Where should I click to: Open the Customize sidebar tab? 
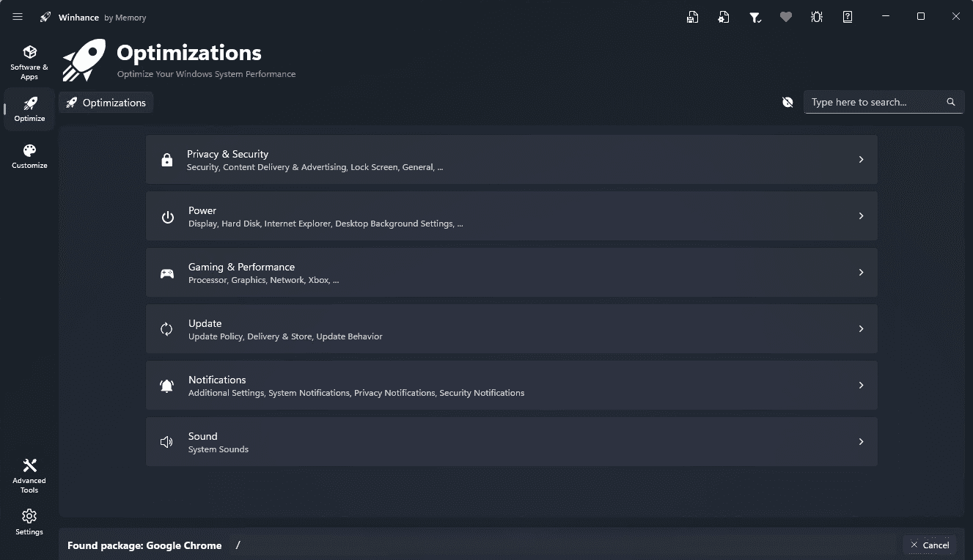[29, 156]
